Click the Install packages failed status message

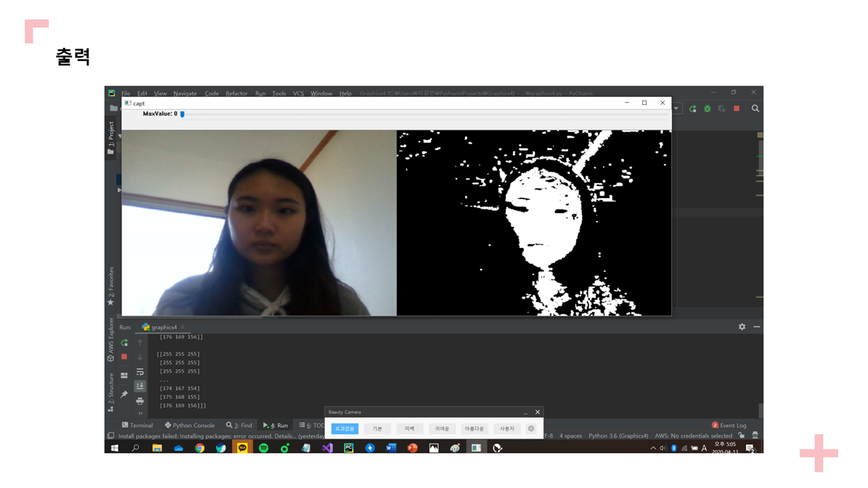220,436
